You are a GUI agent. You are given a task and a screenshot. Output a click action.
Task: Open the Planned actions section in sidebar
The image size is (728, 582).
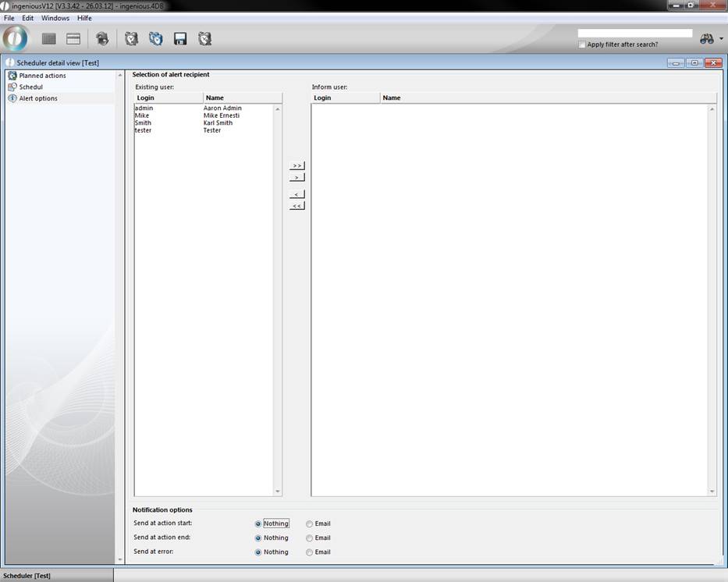click(x=42, y=76)
